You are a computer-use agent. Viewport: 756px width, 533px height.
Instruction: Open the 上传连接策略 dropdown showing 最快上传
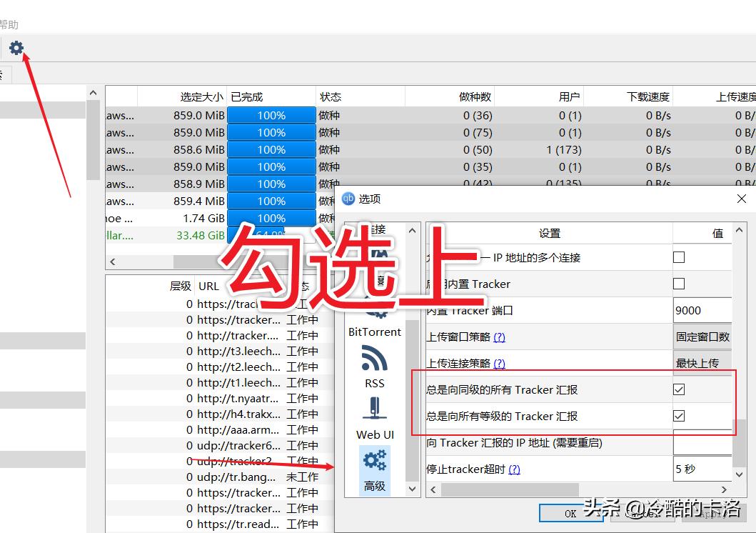click(702, 363)
